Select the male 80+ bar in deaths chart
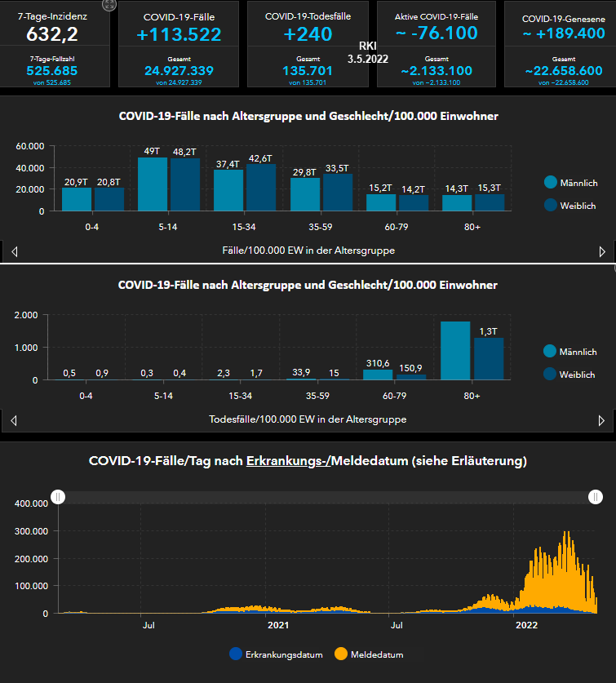Image resolution: width=616 pixels, height=683 pixels. coord(455,351)
